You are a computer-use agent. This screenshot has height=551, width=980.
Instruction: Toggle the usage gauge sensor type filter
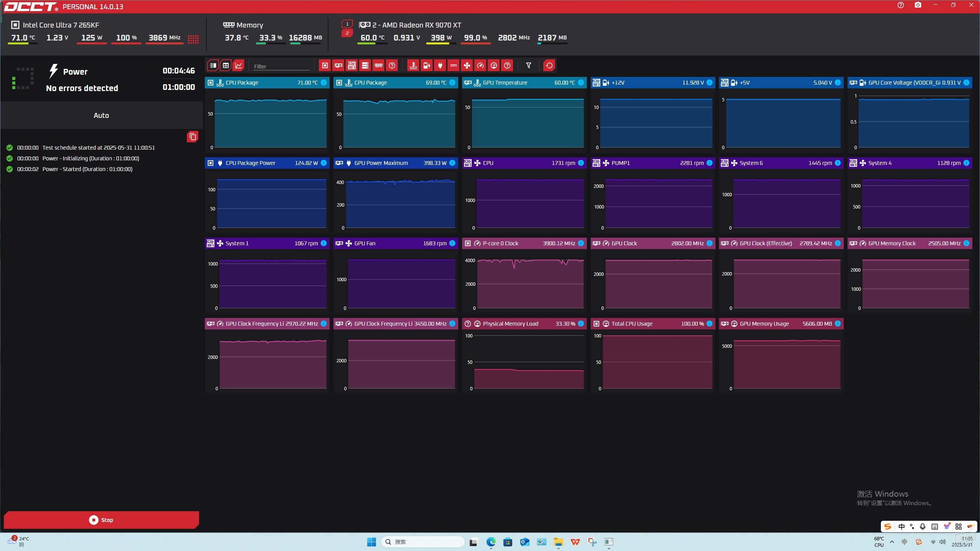pyautogui.click(x=494, y=65)
